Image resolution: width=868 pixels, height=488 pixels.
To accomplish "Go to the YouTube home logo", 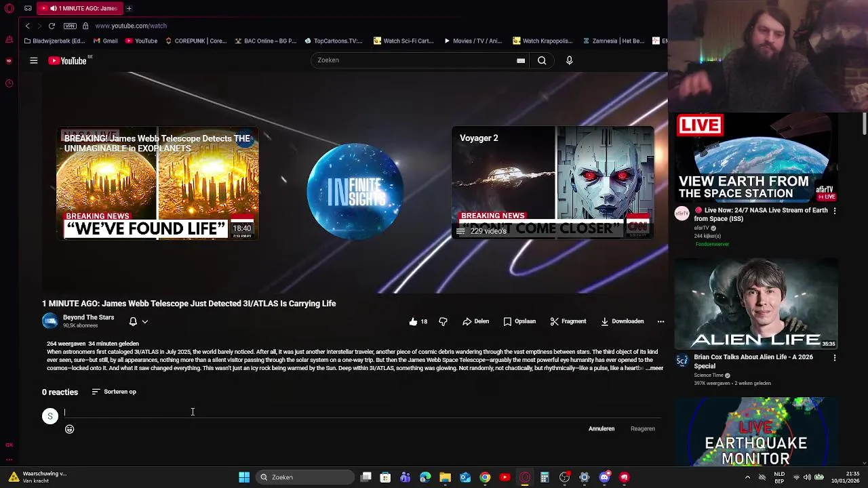I will 68,60.
